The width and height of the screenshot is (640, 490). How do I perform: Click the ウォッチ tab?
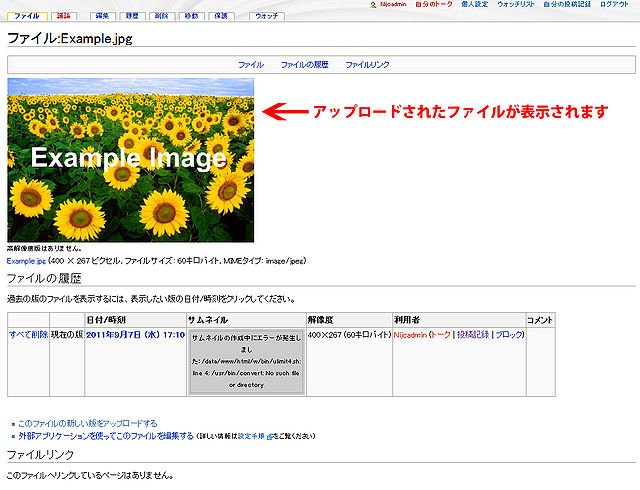266,17
